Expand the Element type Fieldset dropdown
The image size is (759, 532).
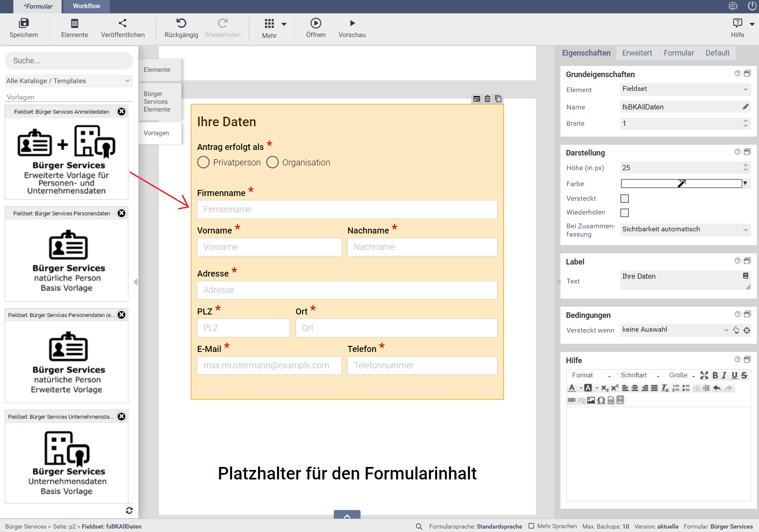point(685,89)
